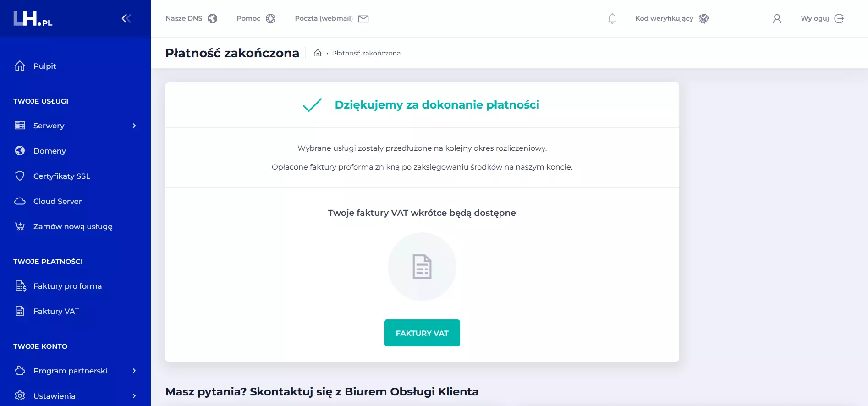
Task: Expand the Program partnerski submenu chevron
Action: (134, 371)
